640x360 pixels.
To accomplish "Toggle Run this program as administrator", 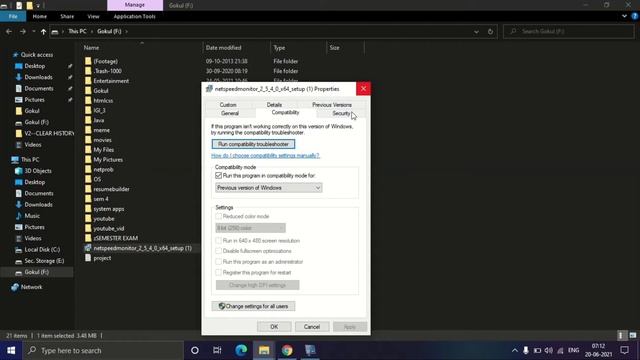I will [218, 262].
